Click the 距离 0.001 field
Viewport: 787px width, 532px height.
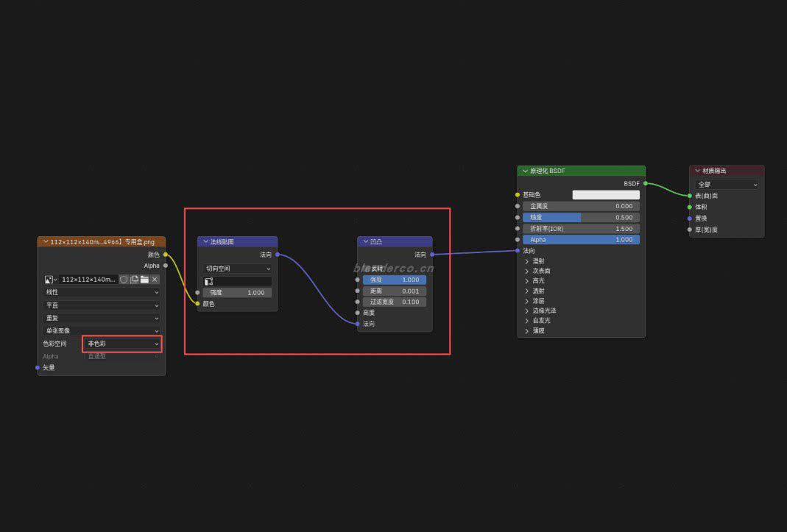click(x=395, y=291)
